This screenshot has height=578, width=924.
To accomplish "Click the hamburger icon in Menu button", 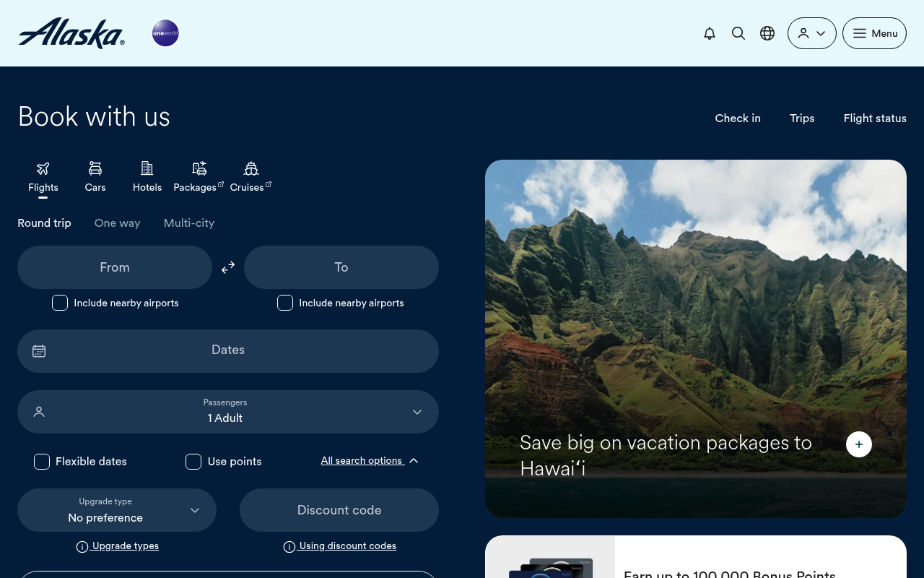I will pyautogui.click(x=860, y=33).
